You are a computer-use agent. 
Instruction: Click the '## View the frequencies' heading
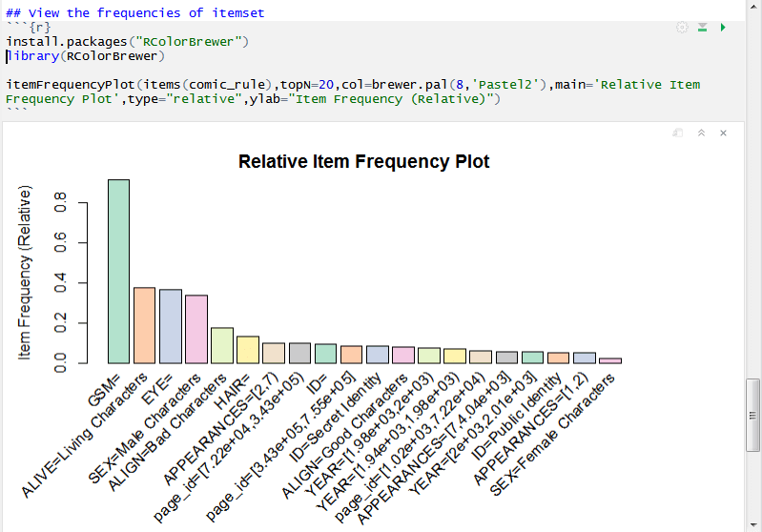134,12
